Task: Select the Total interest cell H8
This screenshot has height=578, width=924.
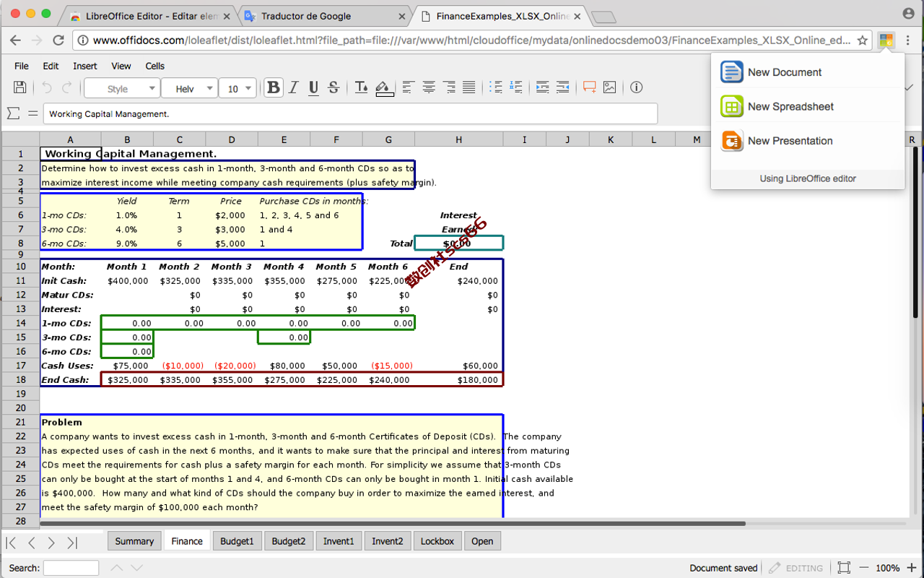Action: tap(459, 243)
